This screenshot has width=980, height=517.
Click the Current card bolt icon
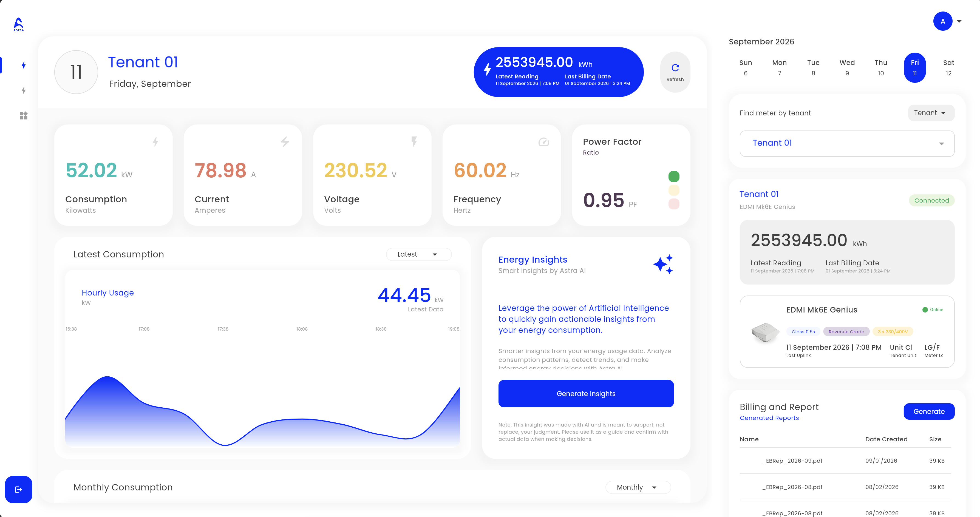(x=285, y=142)
